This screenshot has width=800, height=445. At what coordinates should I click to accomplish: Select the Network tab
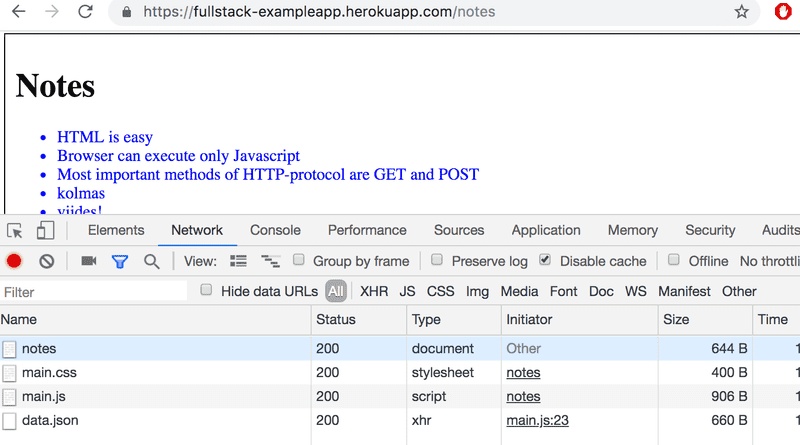pos(197,230)
